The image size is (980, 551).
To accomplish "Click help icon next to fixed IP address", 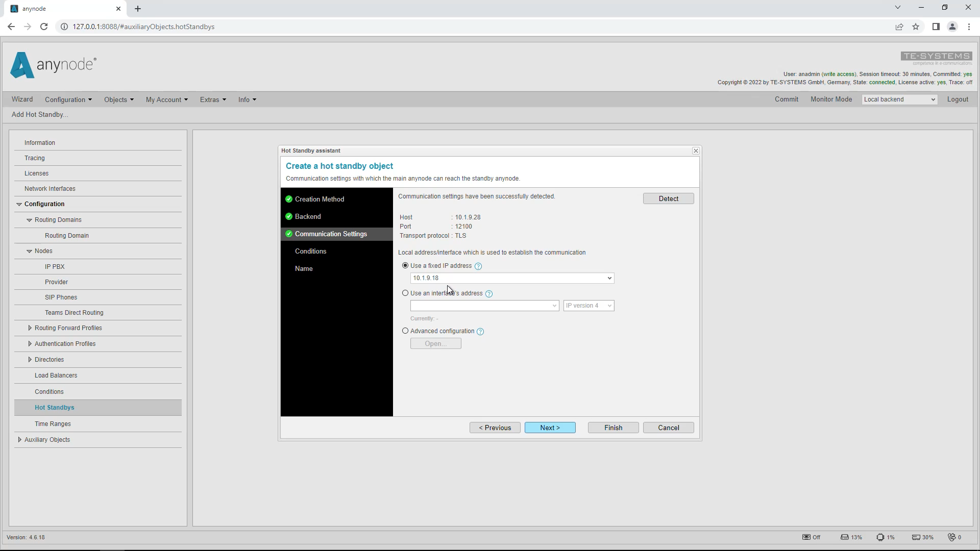I will pos(478,266).
